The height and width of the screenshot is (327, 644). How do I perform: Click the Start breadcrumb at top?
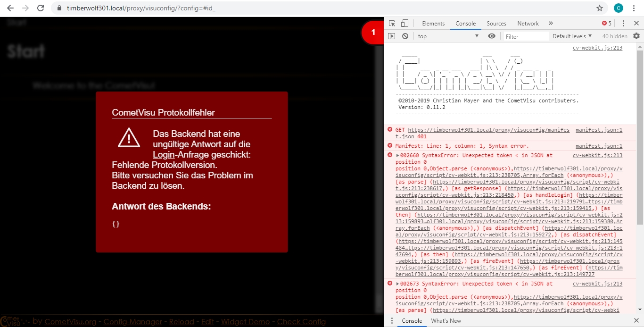(x=17, y=22)
